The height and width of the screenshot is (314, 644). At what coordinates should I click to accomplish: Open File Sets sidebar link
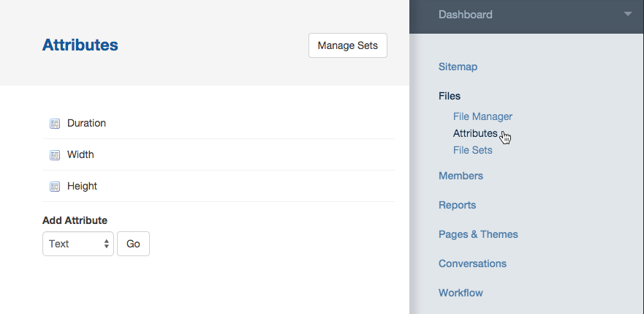pyautogui.click(x=472, y=150)
